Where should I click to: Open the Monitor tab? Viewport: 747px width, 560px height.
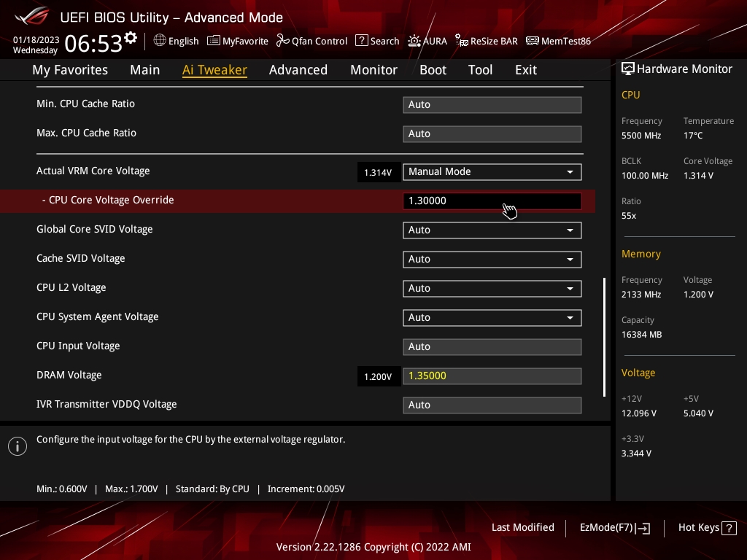(374, 70)
